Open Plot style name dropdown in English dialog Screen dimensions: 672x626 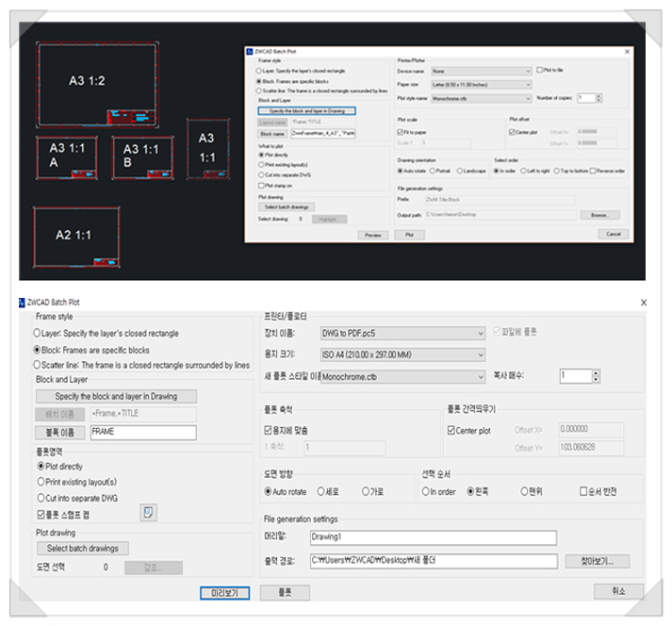click(x=482, y=99)
